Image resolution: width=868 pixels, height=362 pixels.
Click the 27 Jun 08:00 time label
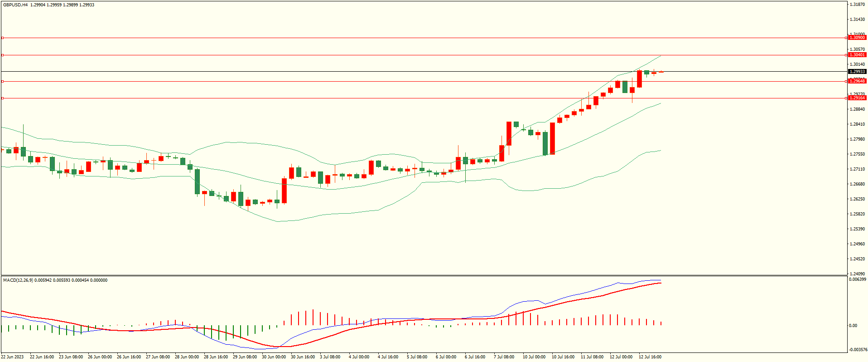pyautogui.click(x=158, y=357)
